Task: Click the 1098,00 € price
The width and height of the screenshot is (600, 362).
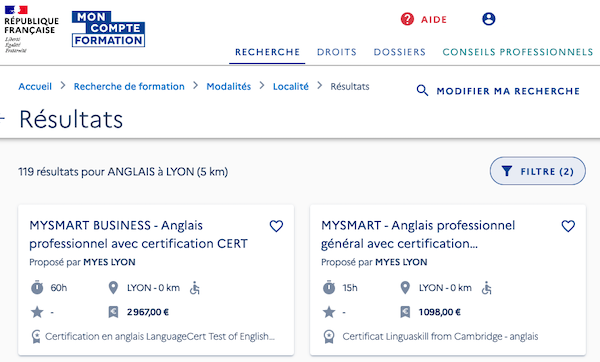Action: coord(440,312)
